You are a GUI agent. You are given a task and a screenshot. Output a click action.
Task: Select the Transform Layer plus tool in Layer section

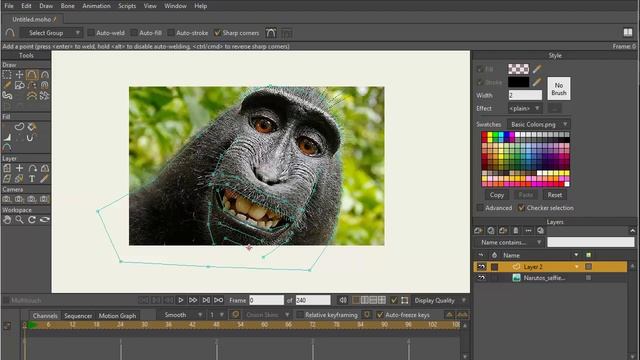point(19,168)
